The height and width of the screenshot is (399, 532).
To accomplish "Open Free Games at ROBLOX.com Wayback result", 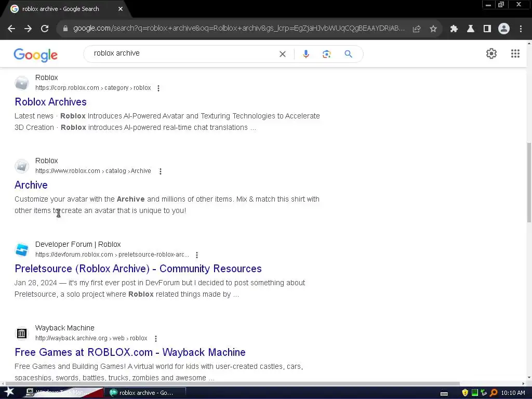I will pos(130,352).
